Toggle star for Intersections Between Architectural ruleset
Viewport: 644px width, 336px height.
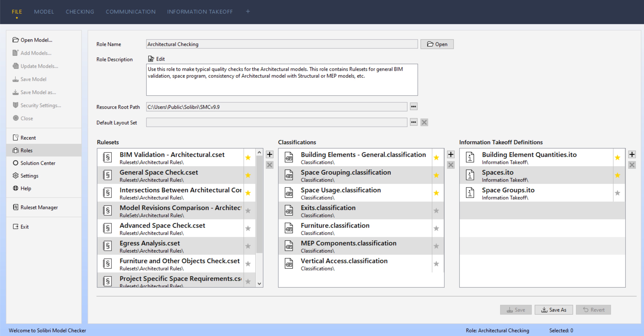[248, 193]
